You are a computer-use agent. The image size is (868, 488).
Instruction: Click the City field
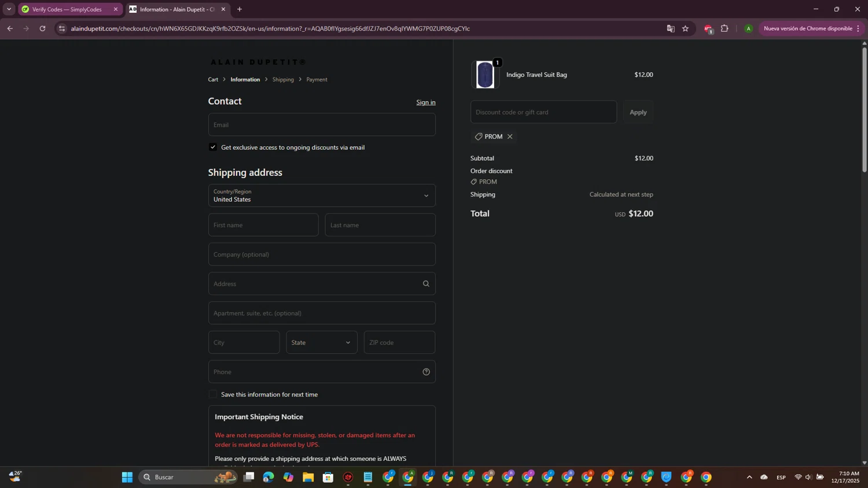click(x=244, y=342)
